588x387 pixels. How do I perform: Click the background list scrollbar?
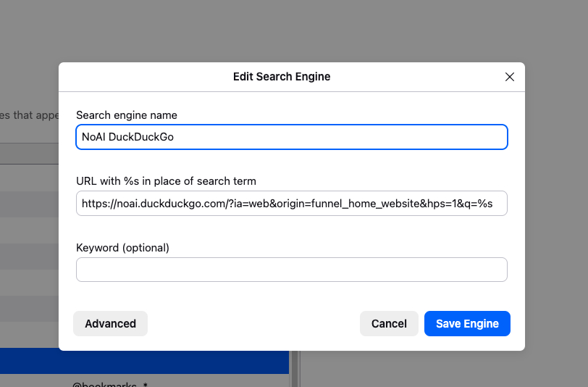click(x=294, y=368)
